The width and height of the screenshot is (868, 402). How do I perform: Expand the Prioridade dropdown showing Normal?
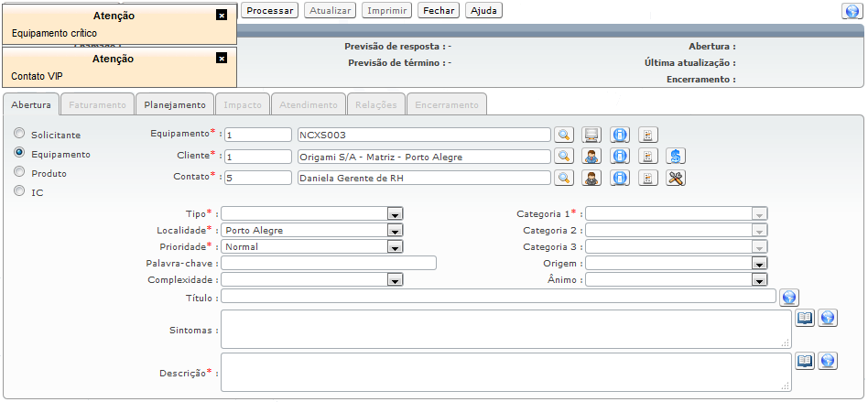[395, 246]
